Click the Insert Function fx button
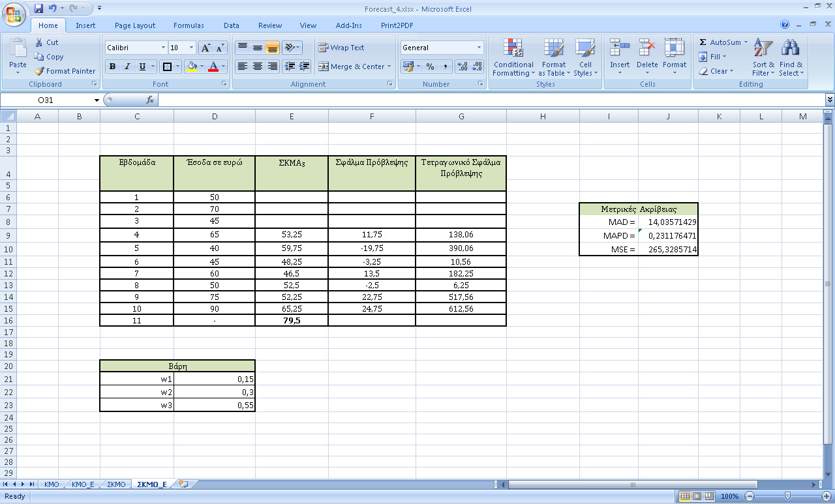 coord(150,100)
